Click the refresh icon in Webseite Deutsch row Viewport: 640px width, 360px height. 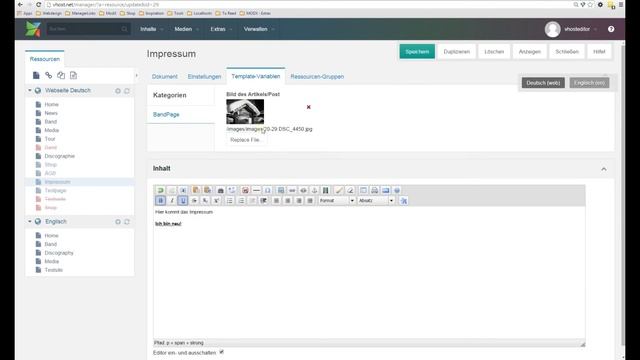pyautogui.click(x=127, y=91)
